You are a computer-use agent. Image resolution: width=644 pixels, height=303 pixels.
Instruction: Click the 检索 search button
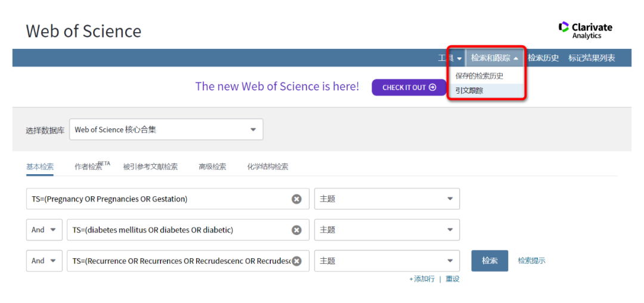coord(490,261)
